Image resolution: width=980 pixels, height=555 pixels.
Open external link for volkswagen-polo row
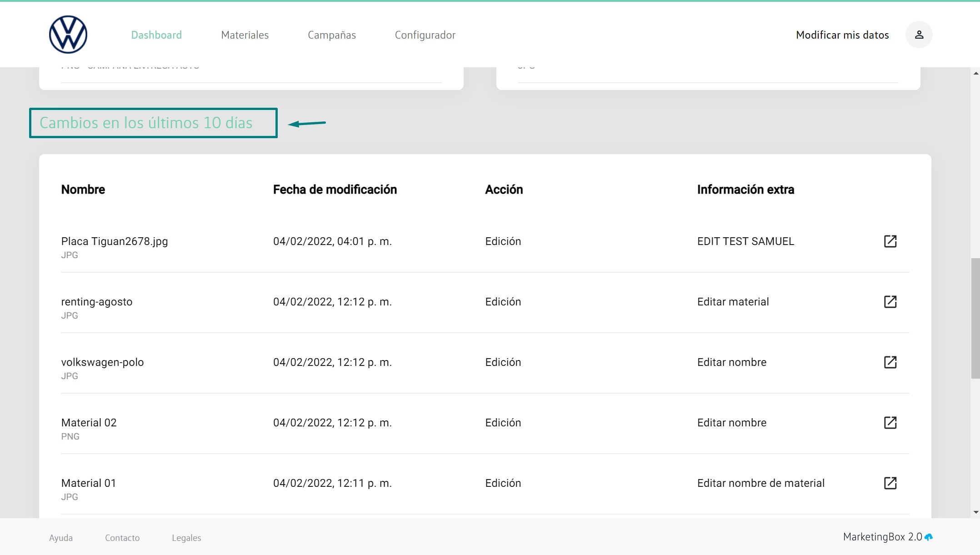point(890,362)
